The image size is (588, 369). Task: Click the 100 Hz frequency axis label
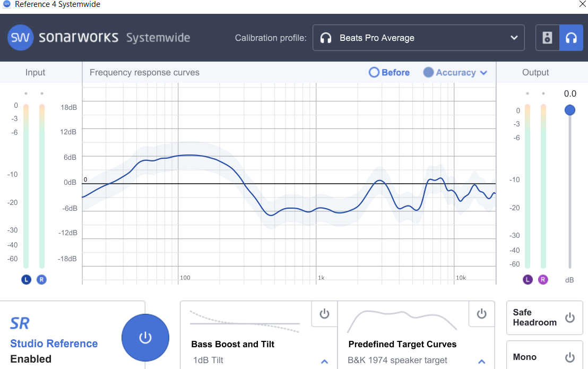point(185,278)
